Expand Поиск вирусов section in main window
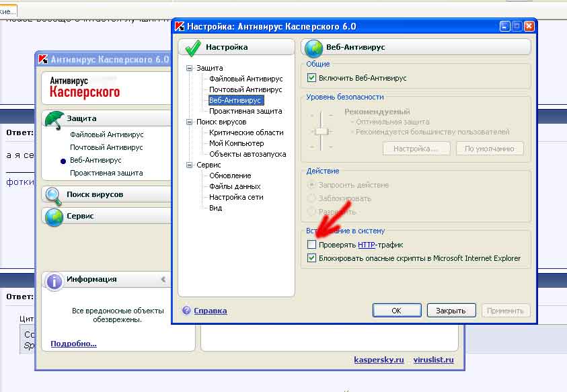Image resolution: width=567 pixels, height=392 pixels. [107, 194]
